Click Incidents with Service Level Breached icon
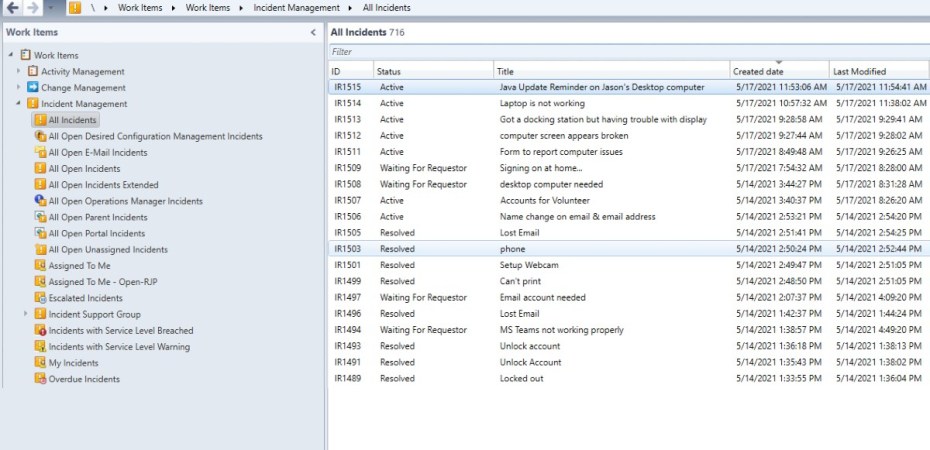The image size is (930, 450). click(40, 330)
